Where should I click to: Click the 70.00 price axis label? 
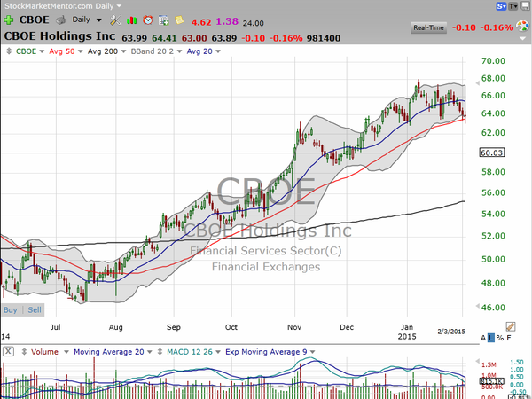(493, 61)
